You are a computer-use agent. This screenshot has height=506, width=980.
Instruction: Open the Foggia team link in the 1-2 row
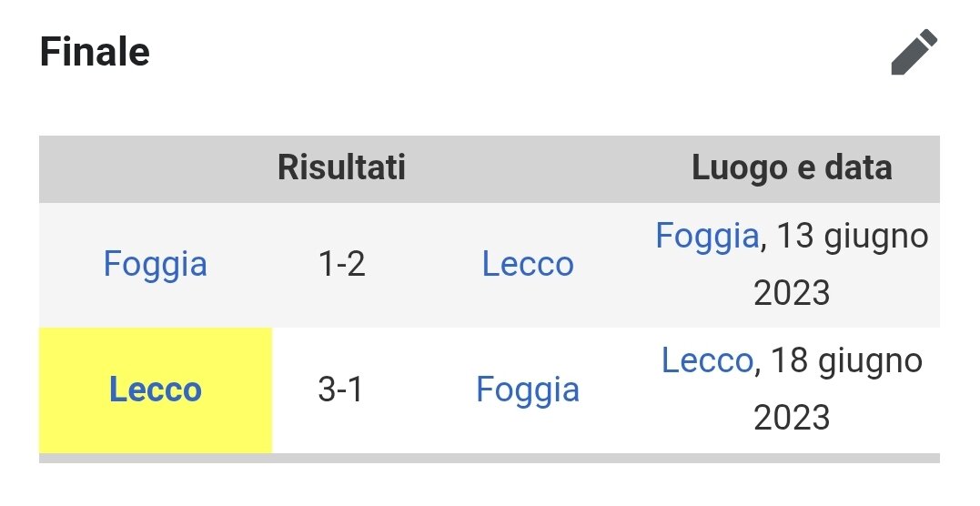pyautogui.click(x=155, y=265)
